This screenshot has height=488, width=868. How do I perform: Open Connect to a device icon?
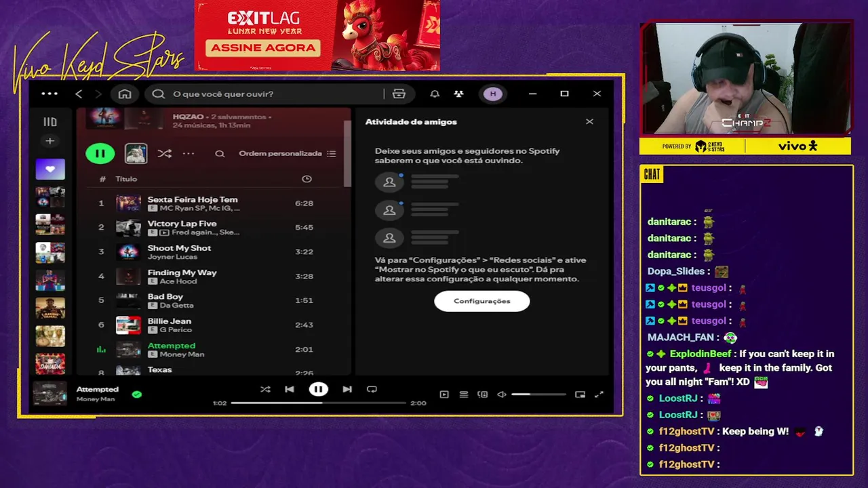[x=483, y=394]
